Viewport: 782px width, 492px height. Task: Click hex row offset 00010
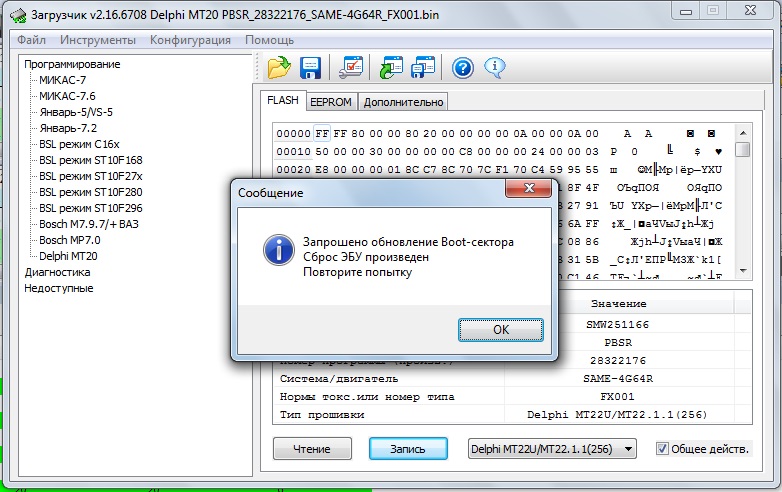click(x=293, y=152)
